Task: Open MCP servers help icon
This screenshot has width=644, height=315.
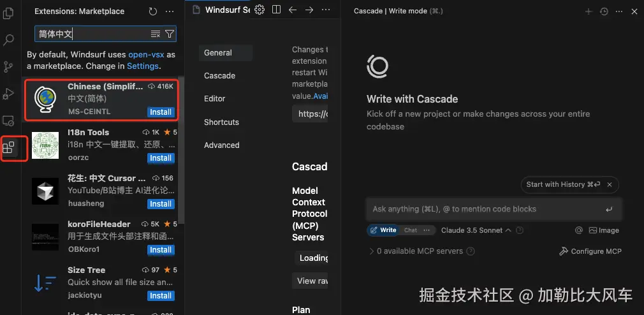Action: (471, 251)
